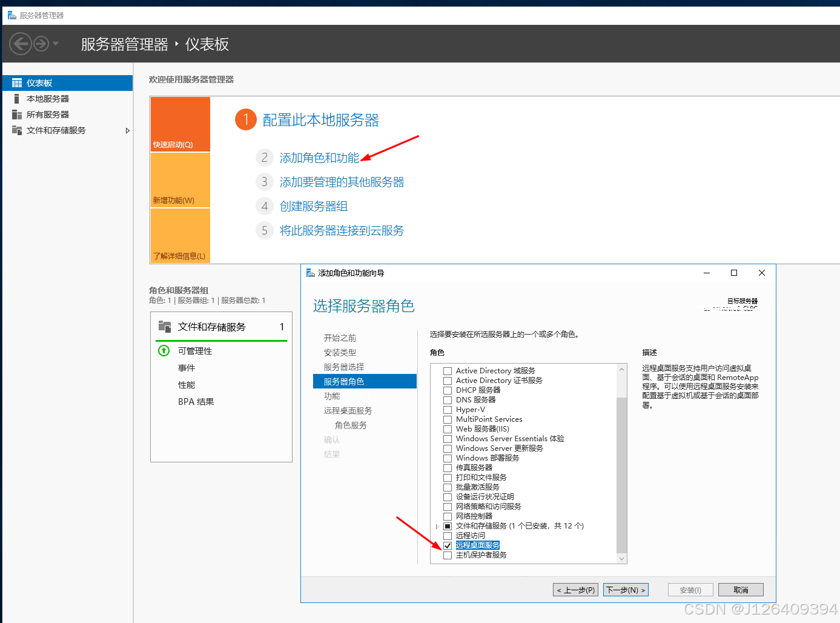Screen dimensions: 840x623
Task: Select the 远程桌面服务 wizard step
Action: [348, 411]
